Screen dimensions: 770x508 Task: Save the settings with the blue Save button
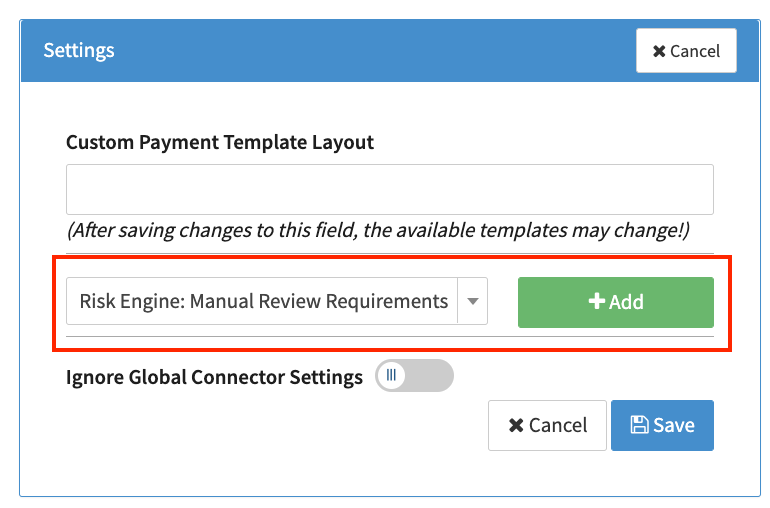(x=662, y=425)
